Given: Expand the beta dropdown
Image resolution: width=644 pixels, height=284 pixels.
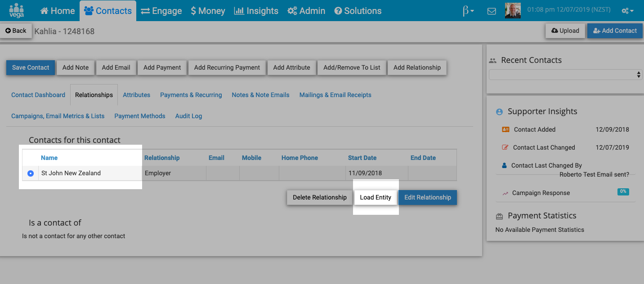Looking at the screenshot, I should click(x=468, y=11).
